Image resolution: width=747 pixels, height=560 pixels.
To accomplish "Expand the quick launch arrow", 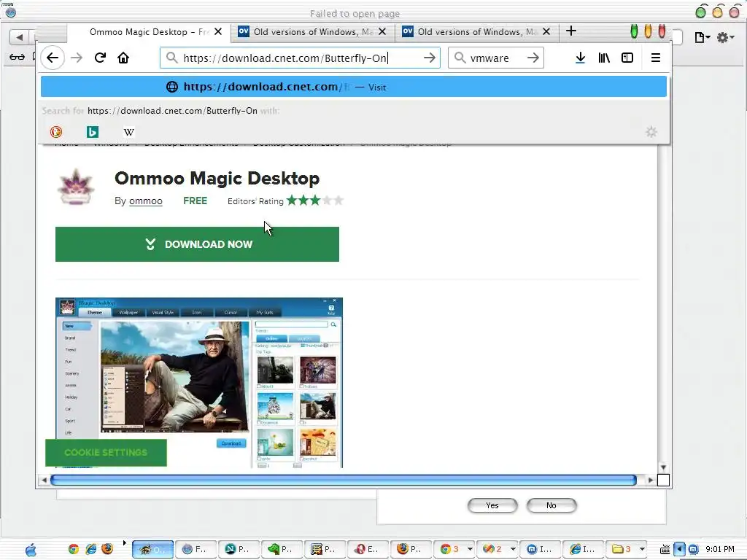I will (124, 542).
